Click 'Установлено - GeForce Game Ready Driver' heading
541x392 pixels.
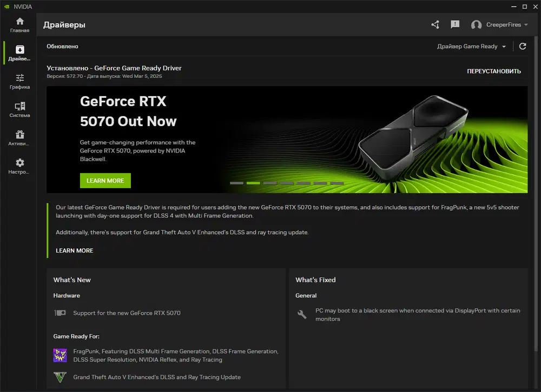tap(114, 68)
